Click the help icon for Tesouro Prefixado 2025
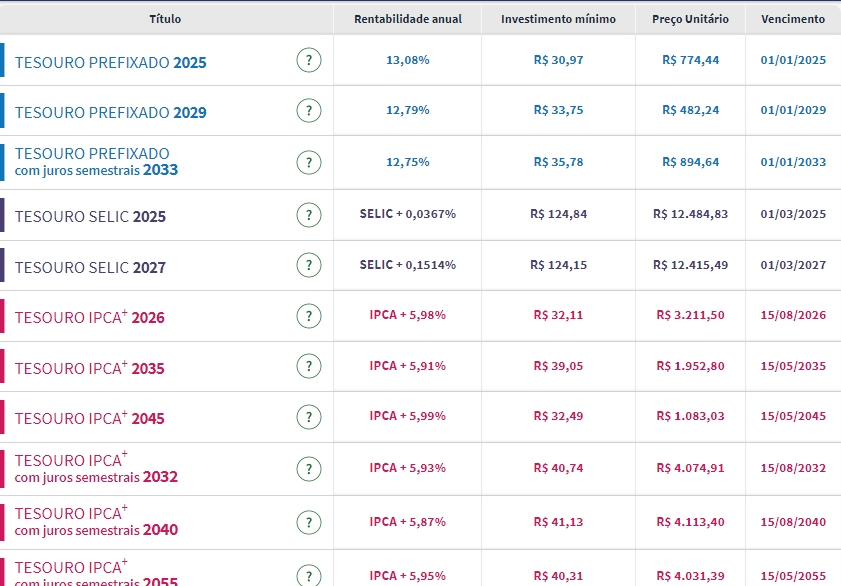841x586 pixels. coord(309,60)
